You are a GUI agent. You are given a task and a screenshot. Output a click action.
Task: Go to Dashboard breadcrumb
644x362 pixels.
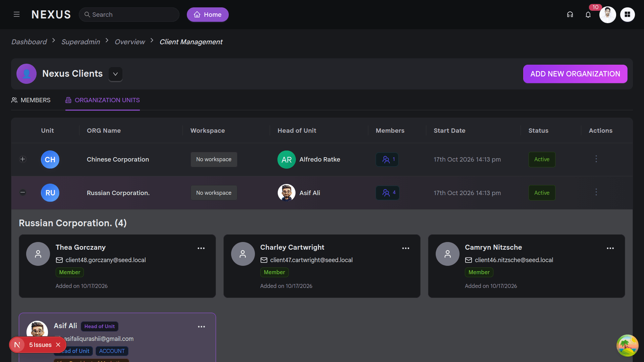[x=29, y=42]
